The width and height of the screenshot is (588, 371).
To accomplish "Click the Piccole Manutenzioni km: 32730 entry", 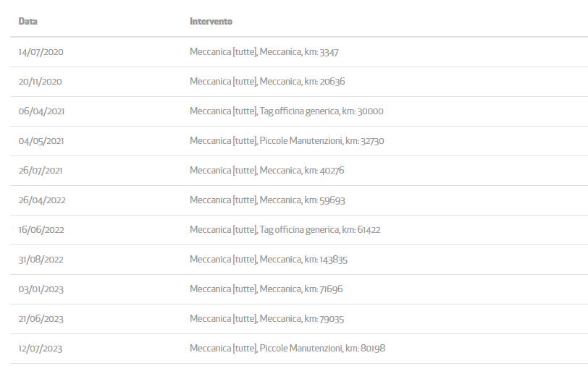I will point(287,141).
